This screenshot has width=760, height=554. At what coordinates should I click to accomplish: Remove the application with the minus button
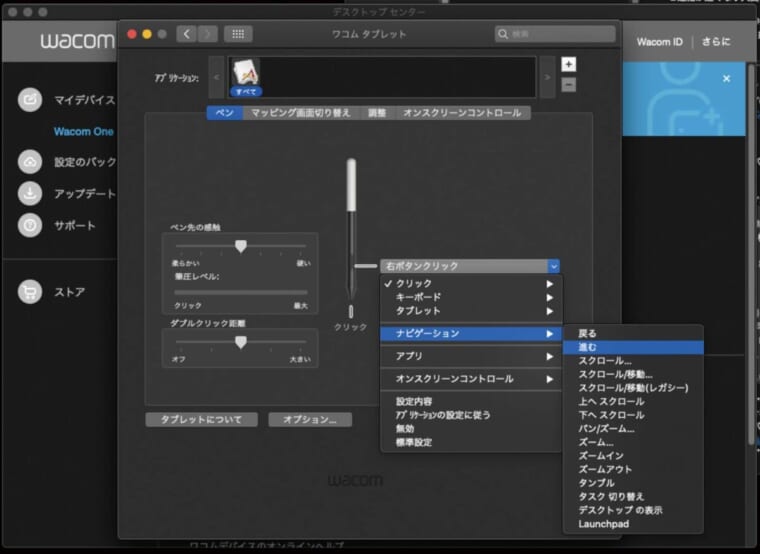(569, 85)
